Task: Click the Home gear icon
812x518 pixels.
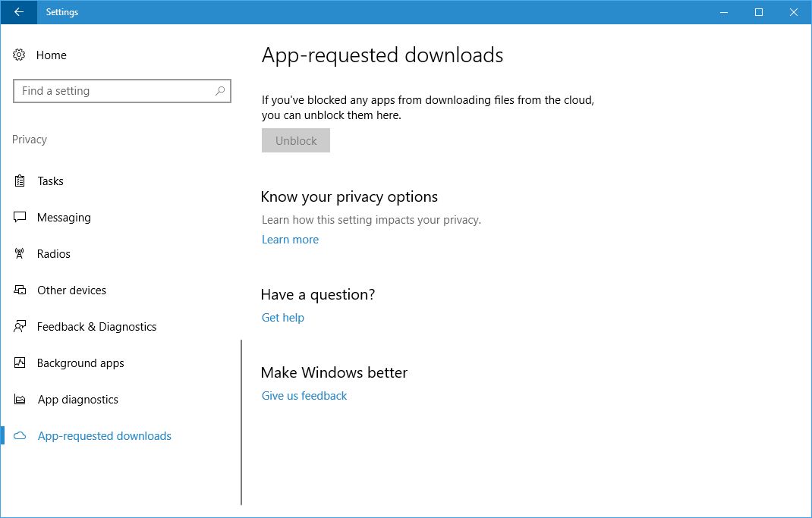Action: click(x=19, y=55)
